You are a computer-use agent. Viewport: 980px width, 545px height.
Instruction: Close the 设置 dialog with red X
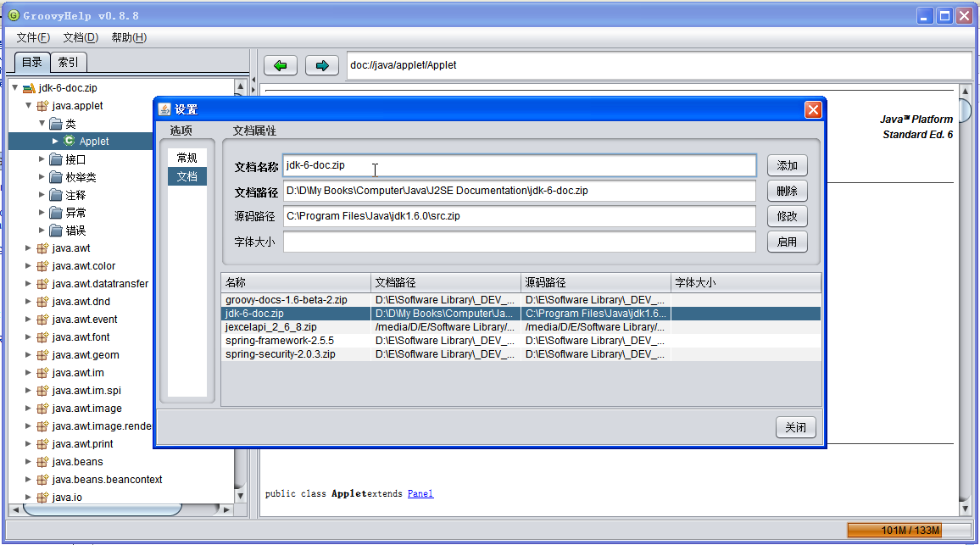(x=812, y=110)
